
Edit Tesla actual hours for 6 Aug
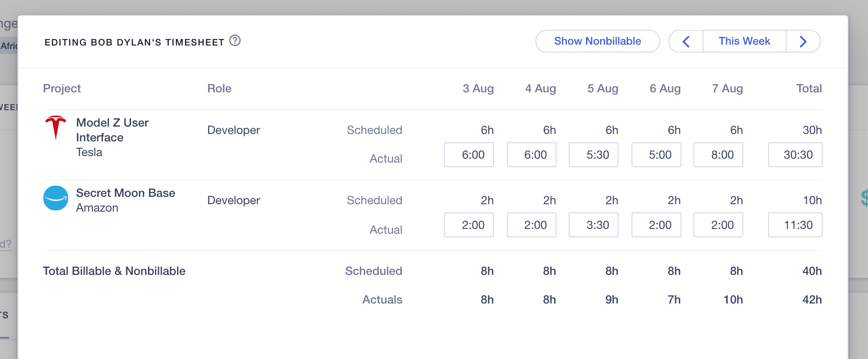[x=656, y=155]
